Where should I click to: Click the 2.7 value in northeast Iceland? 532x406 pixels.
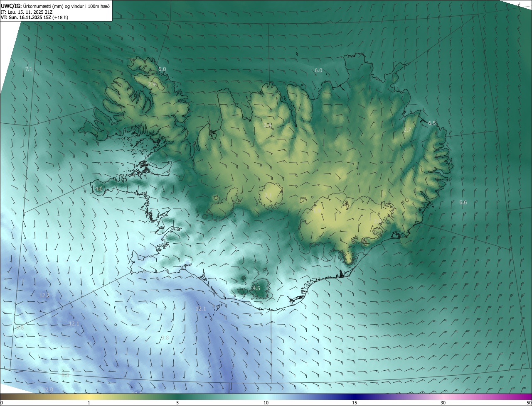(x=407, y=130)
